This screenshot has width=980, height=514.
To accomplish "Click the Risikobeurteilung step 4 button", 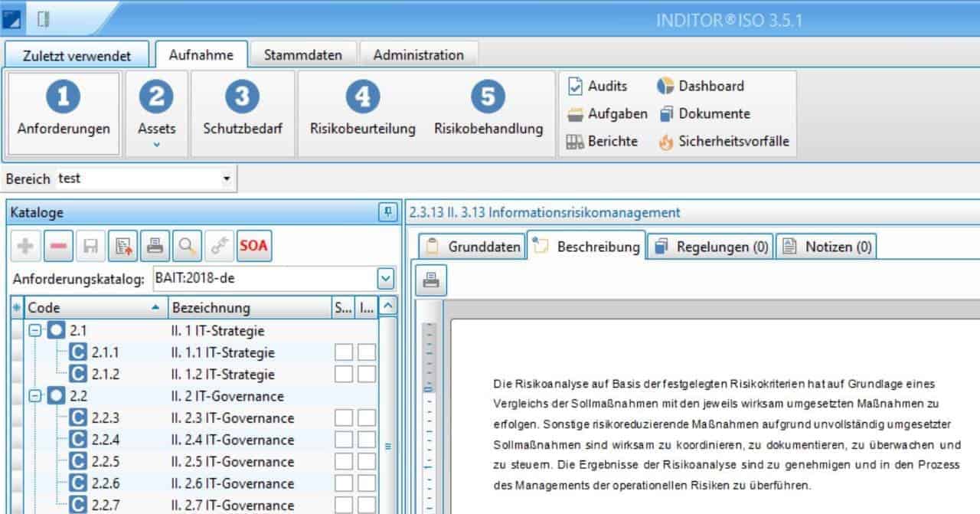I will click(x=362, y=112).
